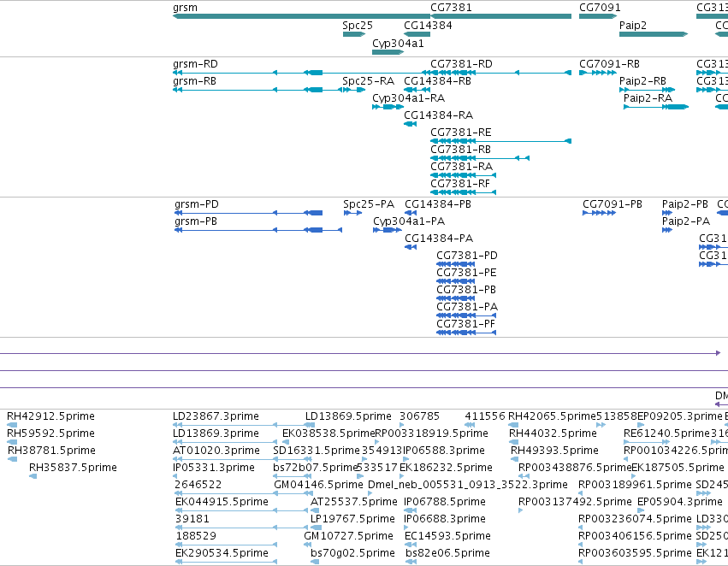Click EST label IP05331.3prime
This screenshot has width=728, height=566.
(x=214, y=468)
